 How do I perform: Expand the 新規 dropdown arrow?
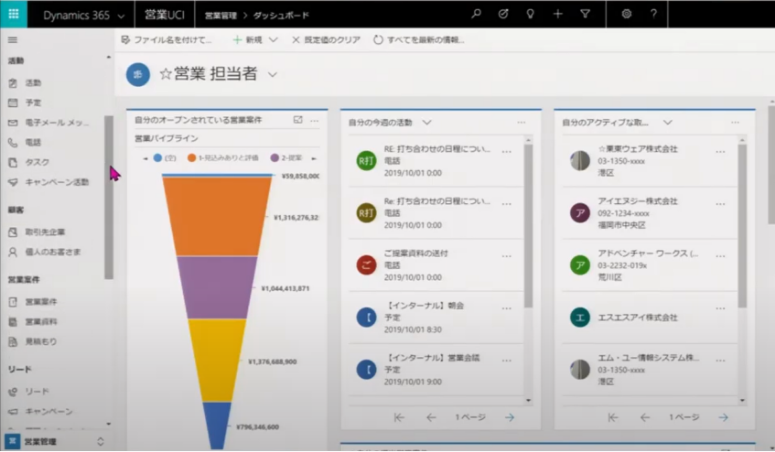[273, 40]
